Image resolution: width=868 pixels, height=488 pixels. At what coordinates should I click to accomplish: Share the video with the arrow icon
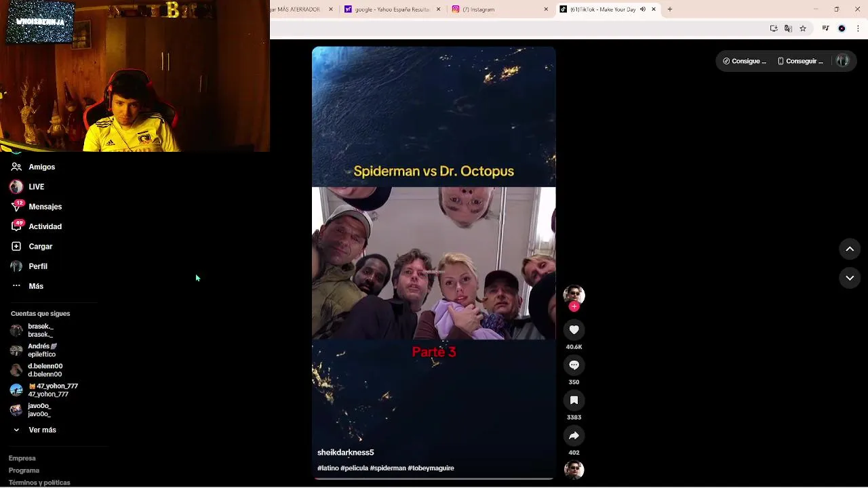(x=574, y=435)
